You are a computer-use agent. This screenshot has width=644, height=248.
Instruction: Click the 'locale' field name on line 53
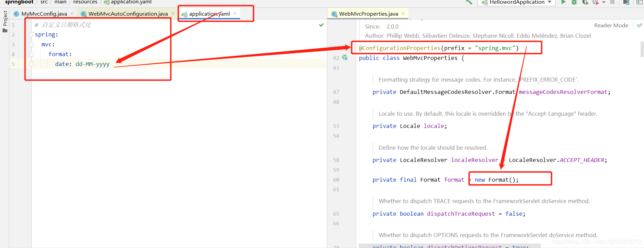click(434, 126)
